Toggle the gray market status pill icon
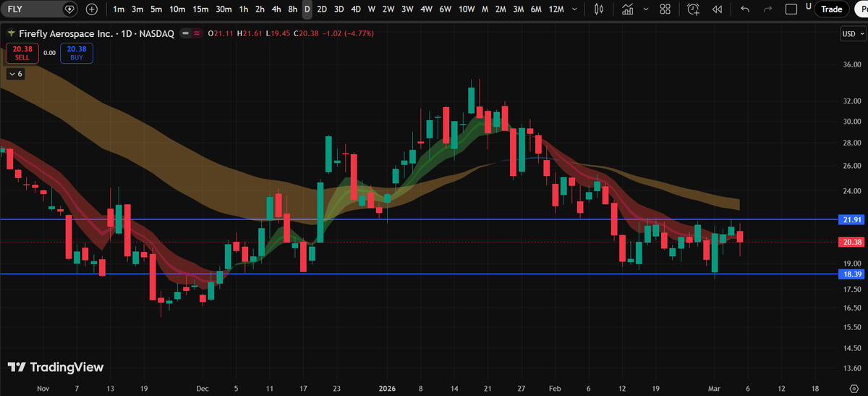The image size is (868, 396). tap(186, 34)
